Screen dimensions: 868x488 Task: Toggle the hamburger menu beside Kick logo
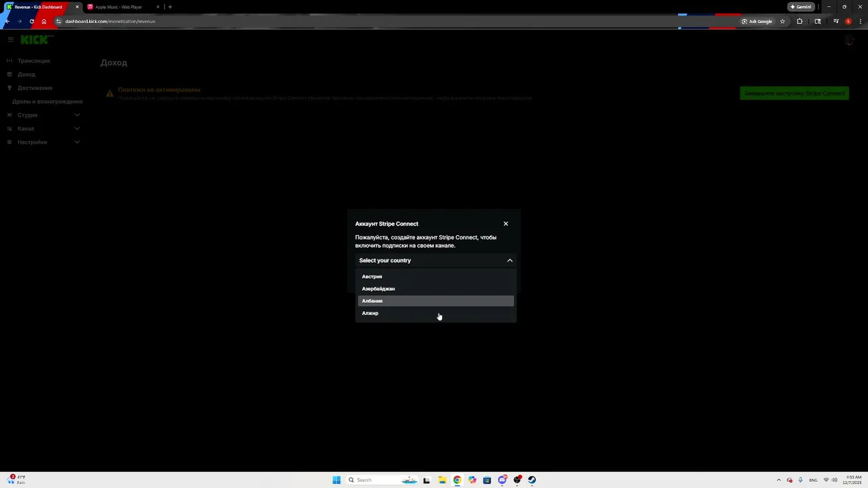[11, 40]
